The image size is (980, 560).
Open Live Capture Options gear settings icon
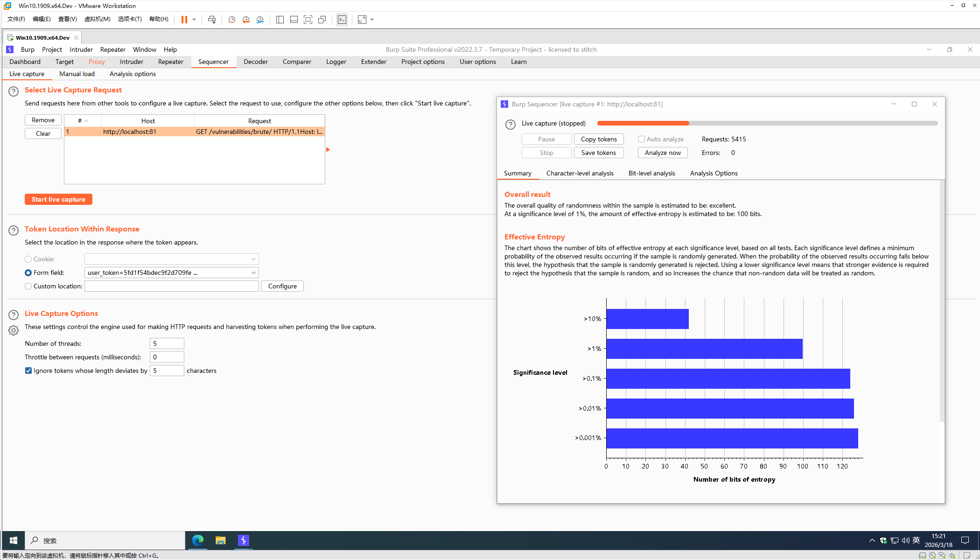14,330
